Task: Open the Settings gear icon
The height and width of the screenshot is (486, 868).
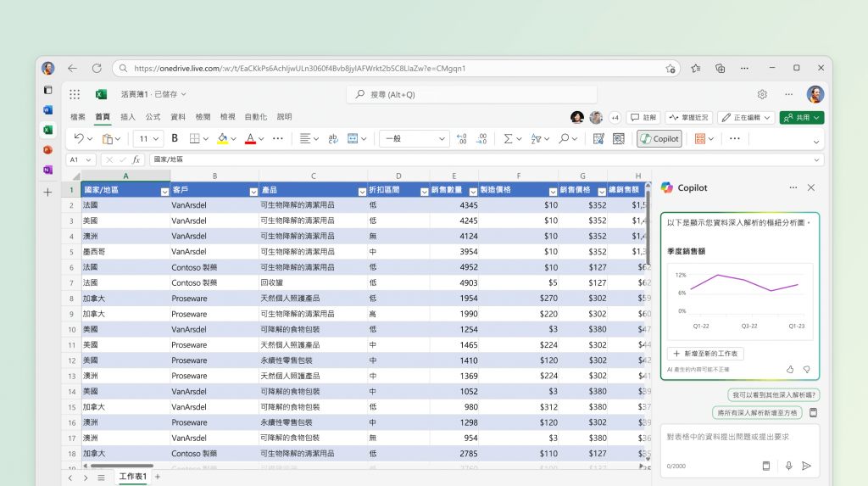Action: tap(762, 94)
